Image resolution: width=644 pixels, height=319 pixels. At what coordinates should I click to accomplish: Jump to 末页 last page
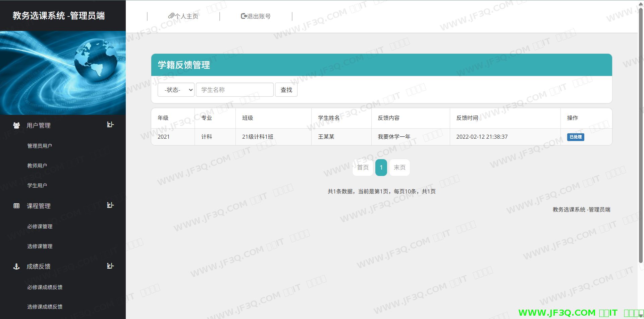399,167
